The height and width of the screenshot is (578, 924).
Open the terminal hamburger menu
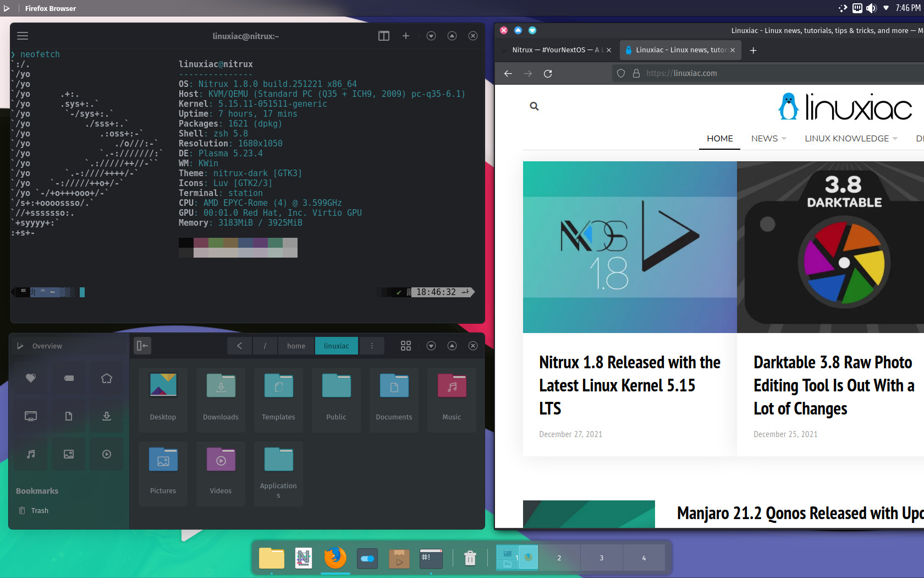[x=23, y=36]
